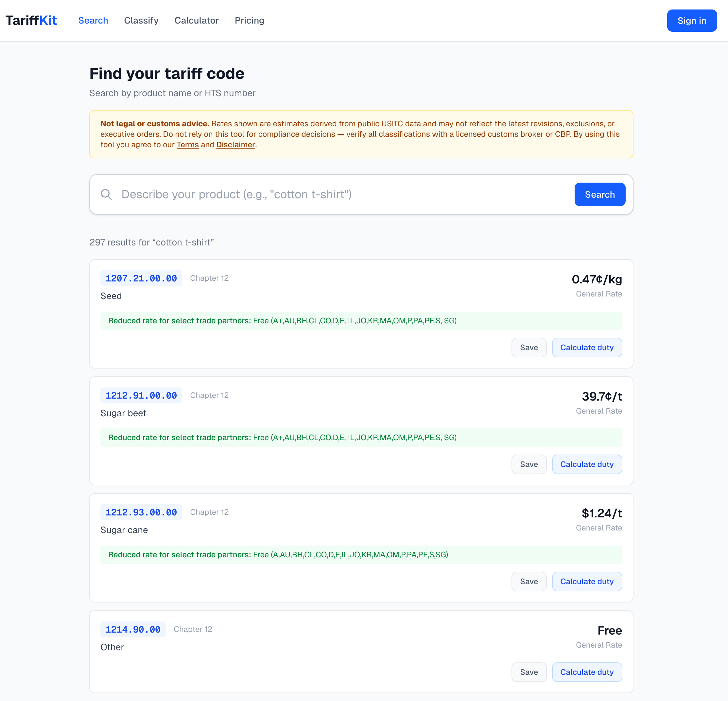The image size is (728, 701).
Task: Select the Search nav tab
Action: 93,20
